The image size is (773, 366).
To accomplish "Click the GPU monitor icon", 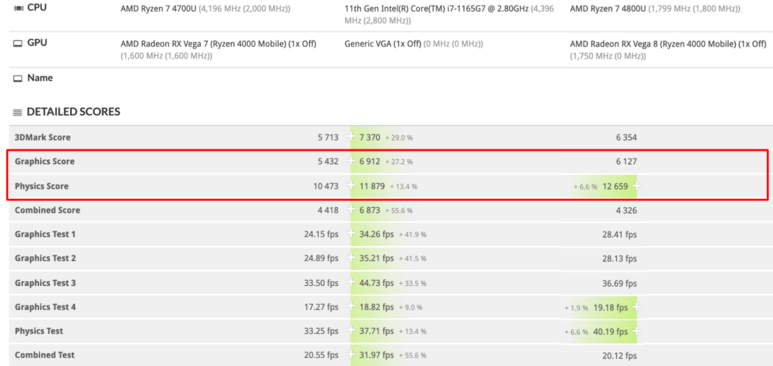I will [x=18, y=43].
